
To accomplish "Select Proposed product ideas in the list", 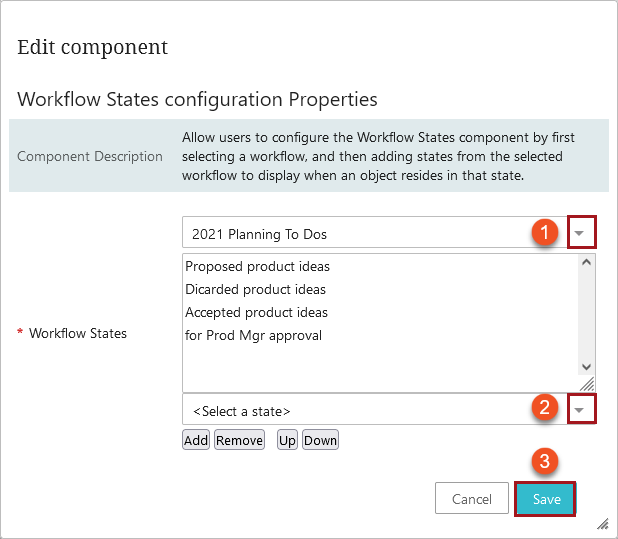I will point(257,266).
